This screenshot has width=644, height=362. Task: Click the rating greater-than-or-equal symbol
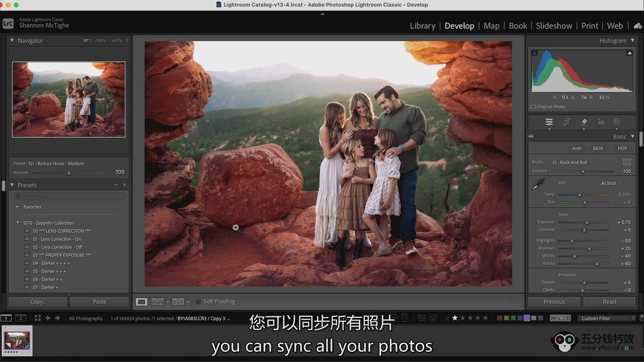pos(448,318)
